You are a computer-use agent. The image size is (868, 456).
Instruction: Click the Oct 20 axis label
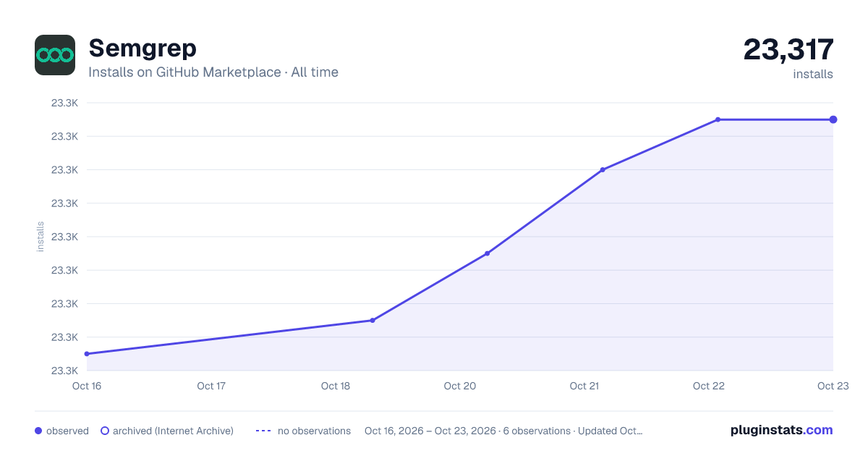click(460, 387)
